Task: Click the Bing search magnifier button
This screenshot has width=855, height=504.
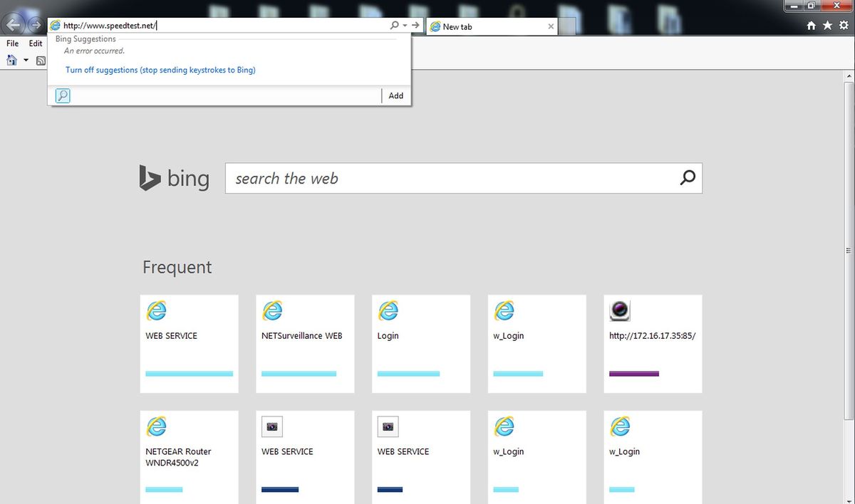Action: (688, 178)
